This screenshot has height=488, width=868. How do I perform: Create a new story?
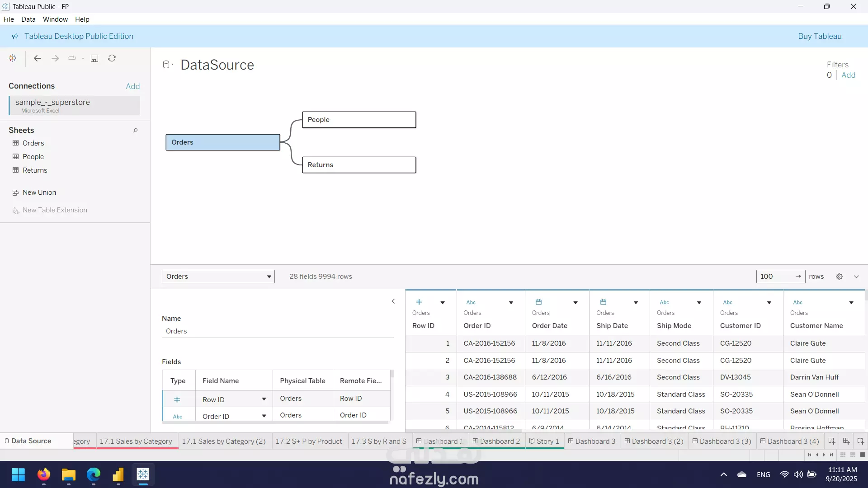[861, 441]
